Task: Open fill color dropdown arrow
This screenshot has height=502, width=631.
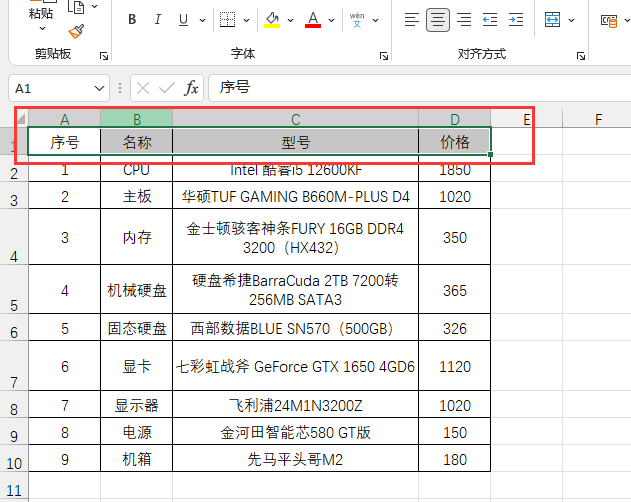Action: tap(290, 20)
